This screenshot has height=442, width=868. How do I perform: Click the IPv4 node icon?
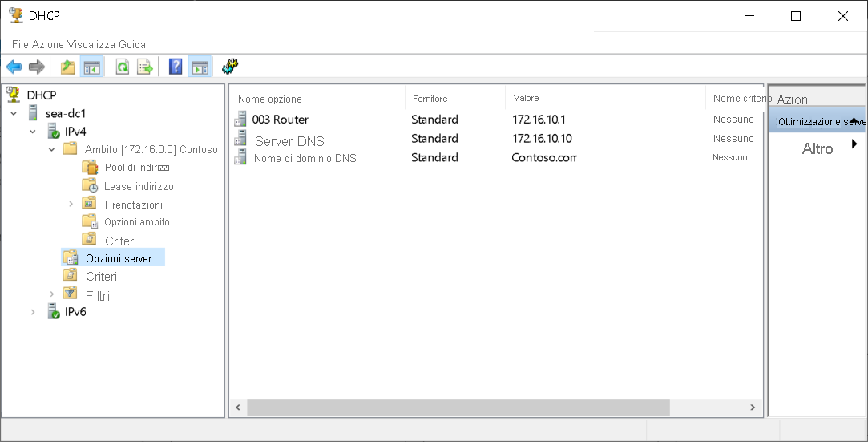53,132
